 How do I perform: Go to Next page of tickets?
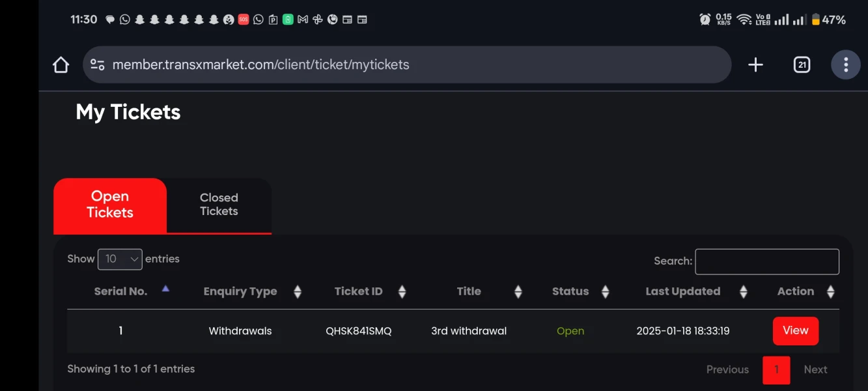click(x=815, y=369)
